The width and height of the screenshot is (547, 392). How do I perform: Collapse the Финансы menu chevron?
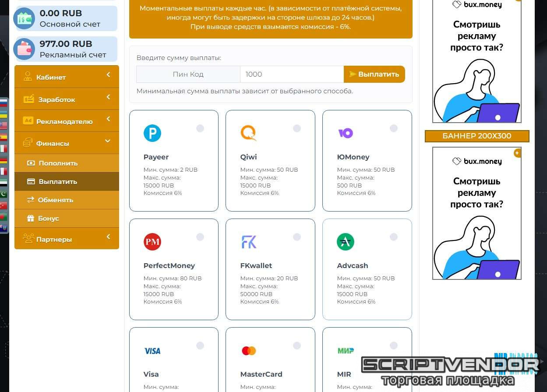click(x=108, y=141)
